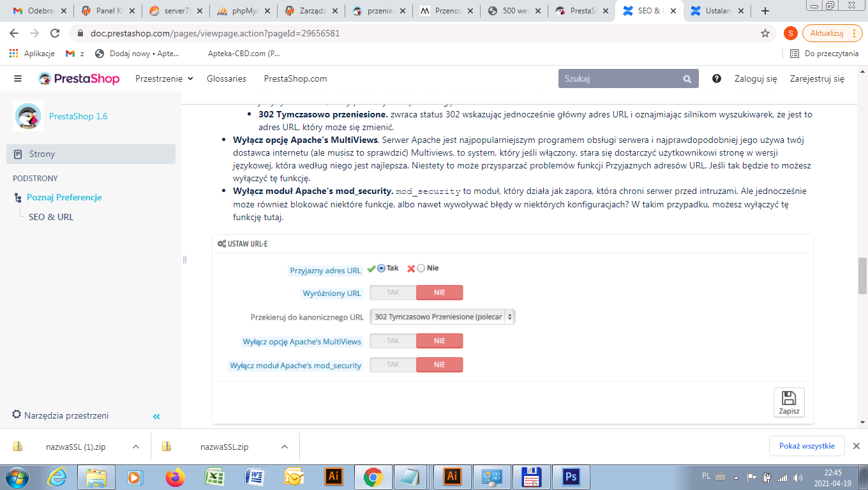Click Pokaż wszystkie downloads button
The height and width of the screenshot is (490, 868).
[x=807, y=446]
